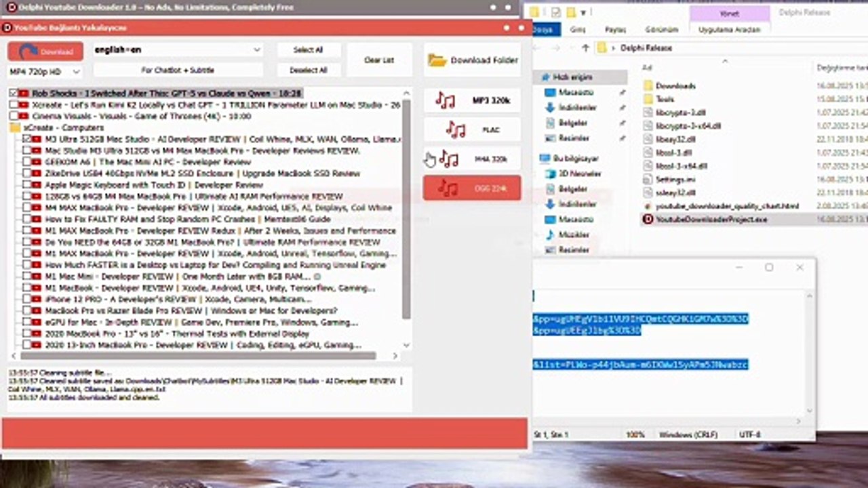
Task: Click 100% zoom in Notepad status bar
Action: click(635, 434)
